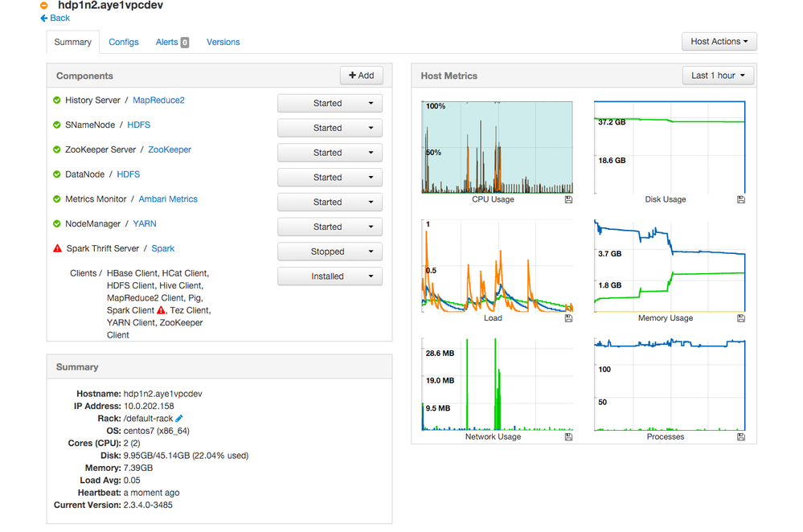Click Memory Usage chart save icon

point(740,318)
